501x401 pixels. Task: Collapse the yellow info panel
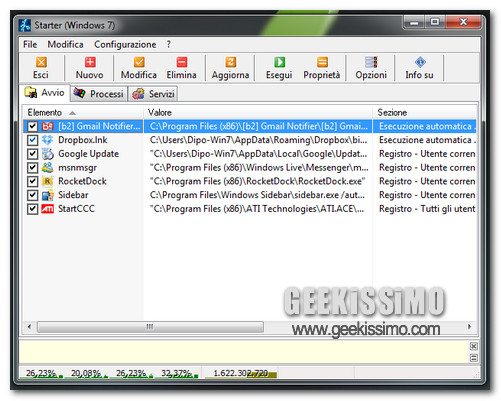pos(473,358)
